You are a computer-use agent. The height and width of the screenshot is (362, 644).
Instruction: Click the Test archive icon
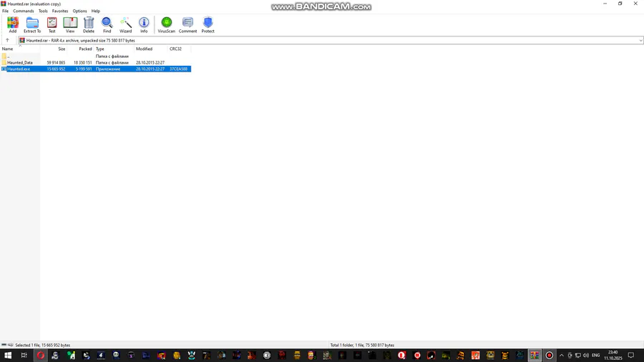click(52, 24)
